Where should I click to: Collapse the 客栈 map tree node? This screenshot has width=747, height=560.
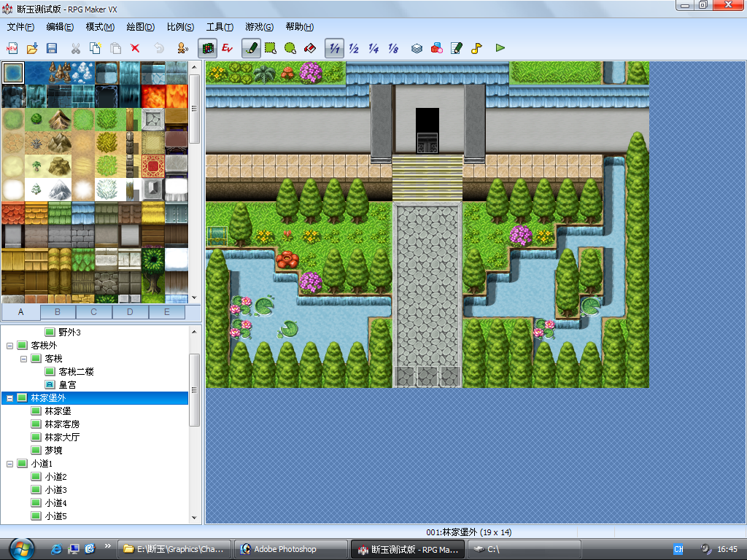click(23, 359)
